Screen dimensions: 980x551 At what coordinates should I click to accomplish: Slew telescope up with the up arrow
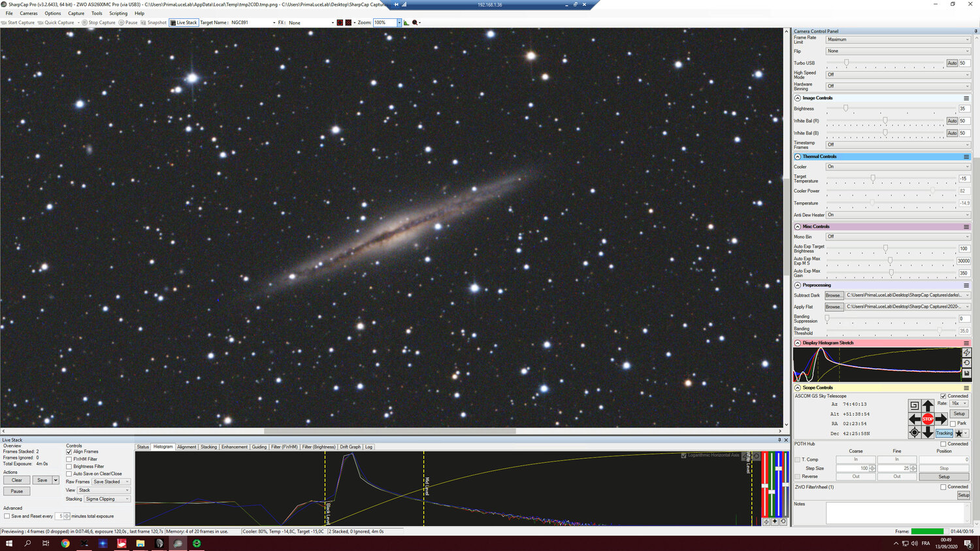928,406
